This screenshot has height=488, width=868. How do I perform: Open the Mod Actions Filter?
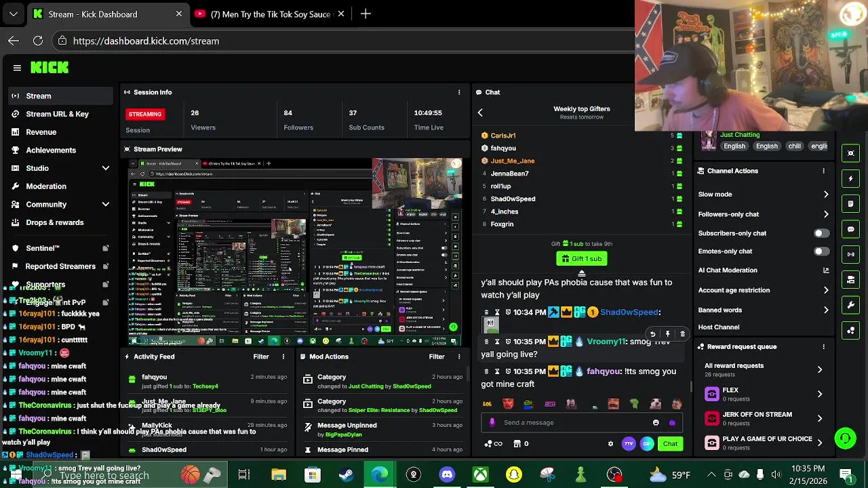click(x=437, y=357)
